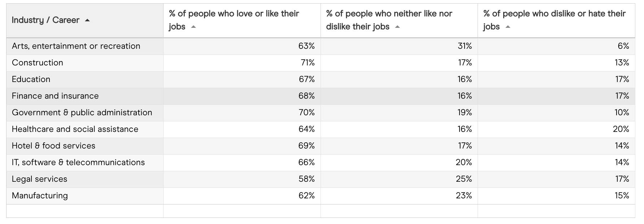Sort by love or like their jobs arrow
The image size is (644, 224).
click(193, 27)
